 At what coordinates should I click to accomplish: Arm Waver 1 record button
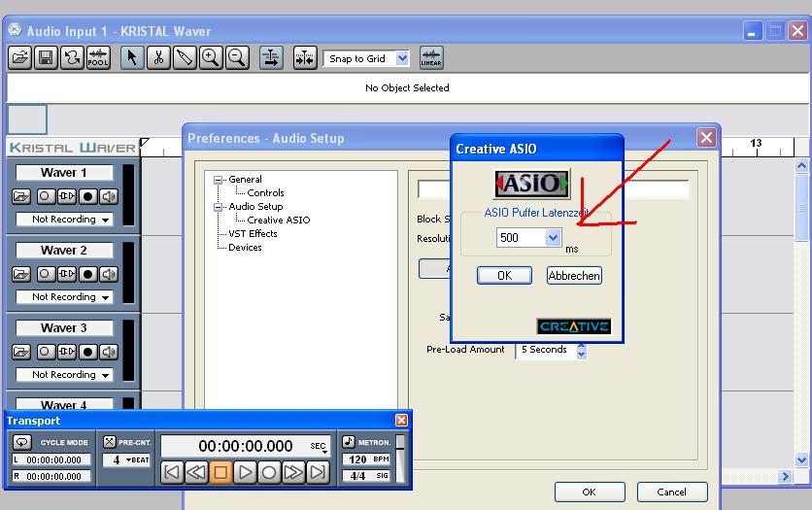pyautogui.click(x=87, y=196)
